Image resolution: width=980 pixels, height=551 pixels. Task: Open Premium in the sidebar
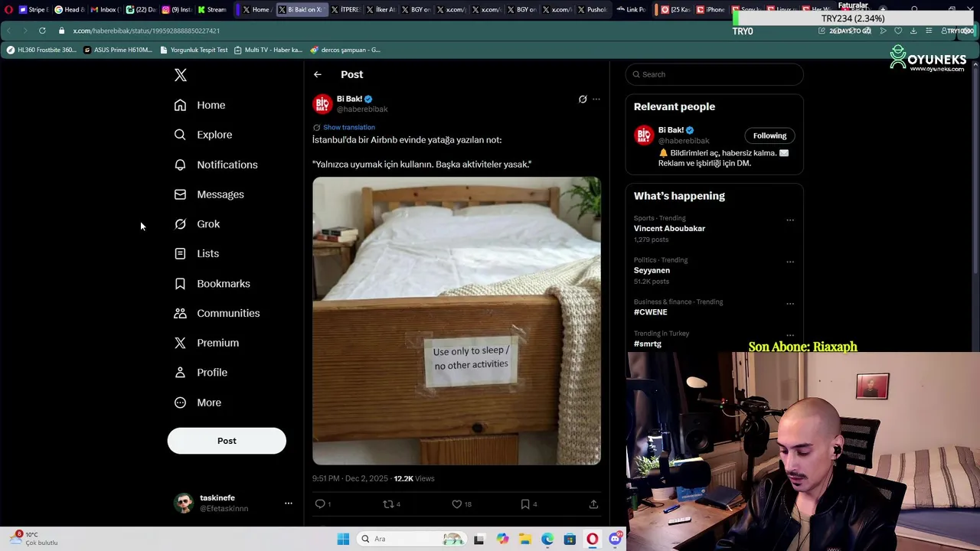coord(207,343)
